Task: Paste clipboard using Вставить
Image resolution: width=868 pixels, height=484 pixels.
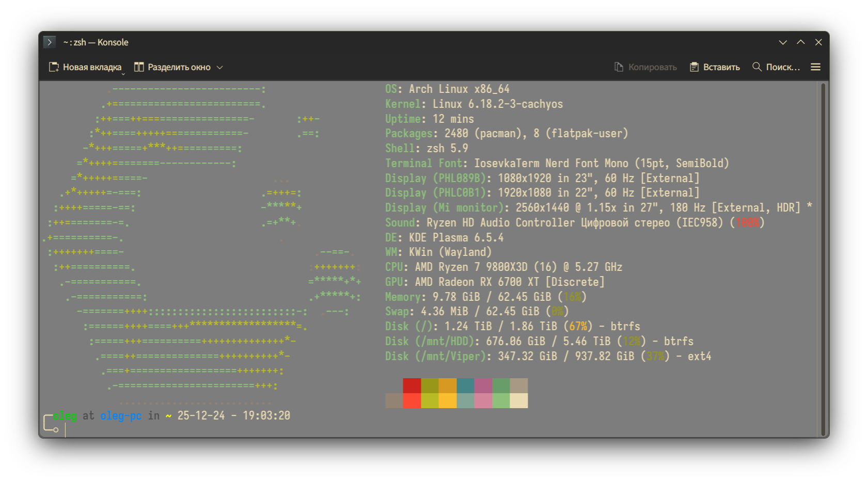Action: 715,67
